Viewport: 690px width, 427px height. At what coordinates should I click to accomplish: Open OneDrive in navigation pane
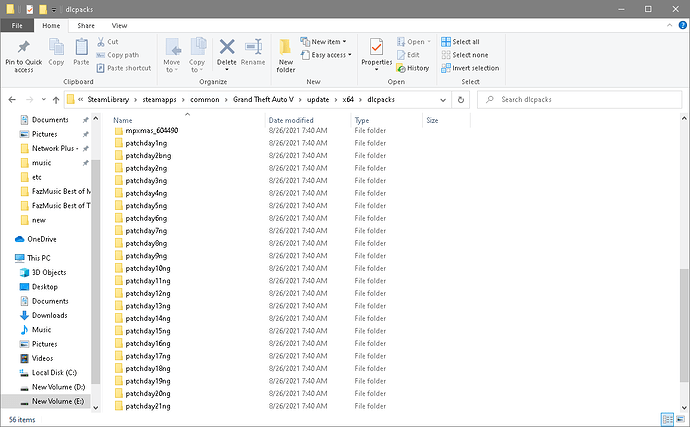pos(36,239)
